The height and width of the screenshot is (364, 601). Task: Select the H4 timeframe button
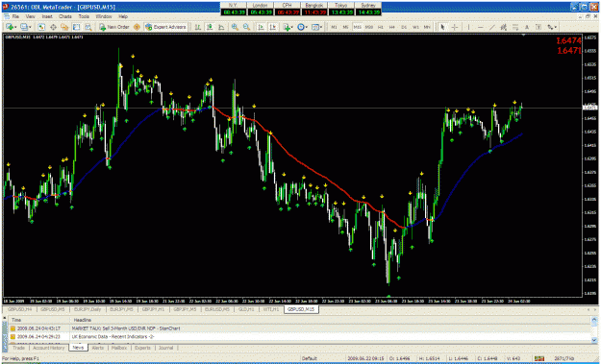pyautogui.click(x=392, y=27)
